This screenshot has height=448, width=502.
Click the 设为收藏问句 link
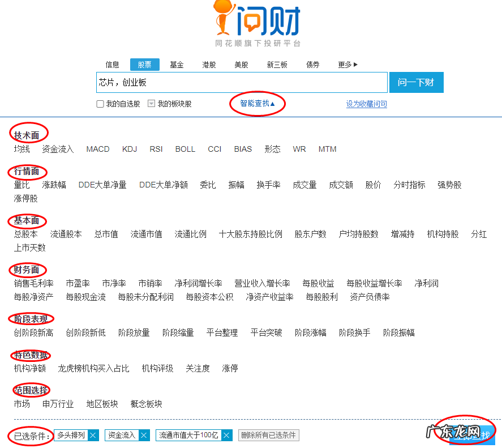pos(366,104)
